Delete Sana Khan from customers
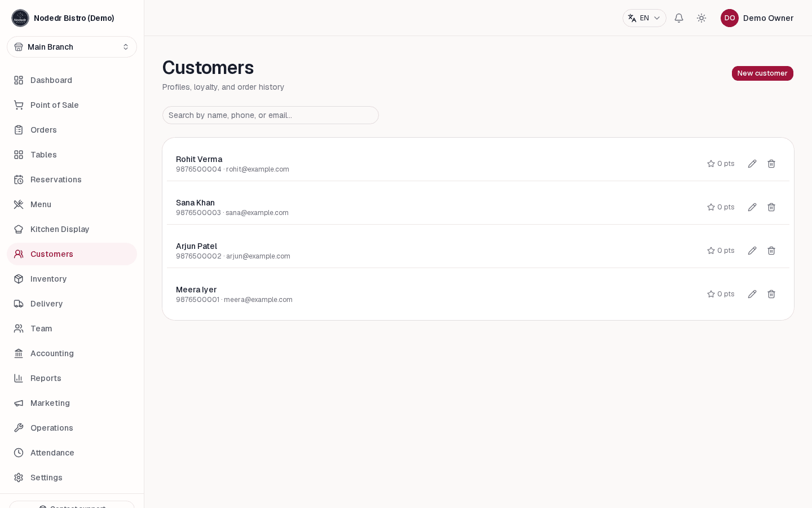The image size is (812, 508). click(771, 207)
